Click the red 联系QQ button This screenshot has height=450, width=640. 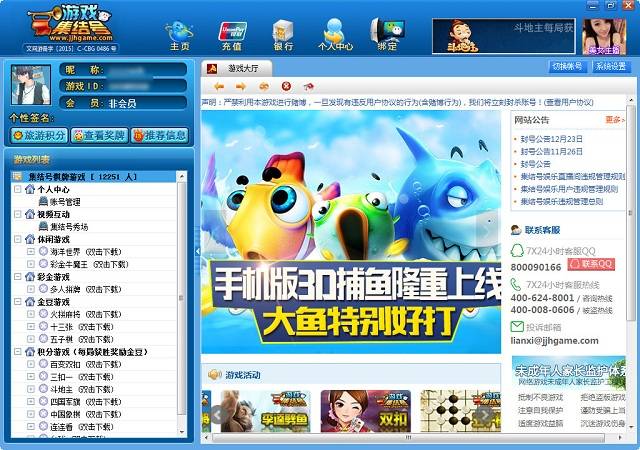590,264
